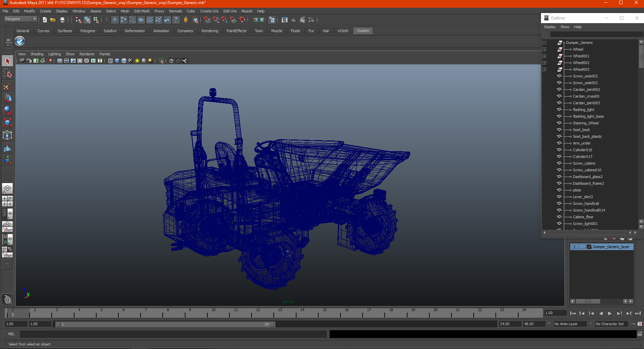Activate the Universal Manipulator tool
Screen dimensions: 644x349
coord(7,135)
